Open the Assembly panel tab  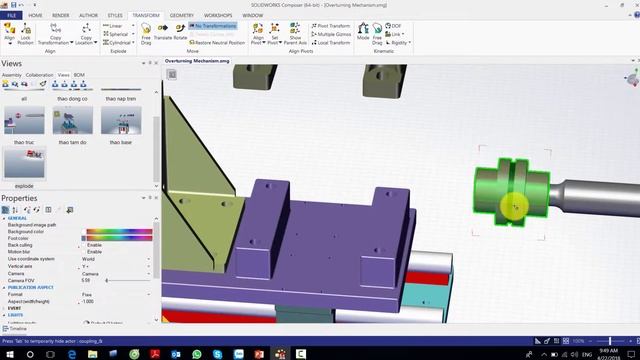11,75
